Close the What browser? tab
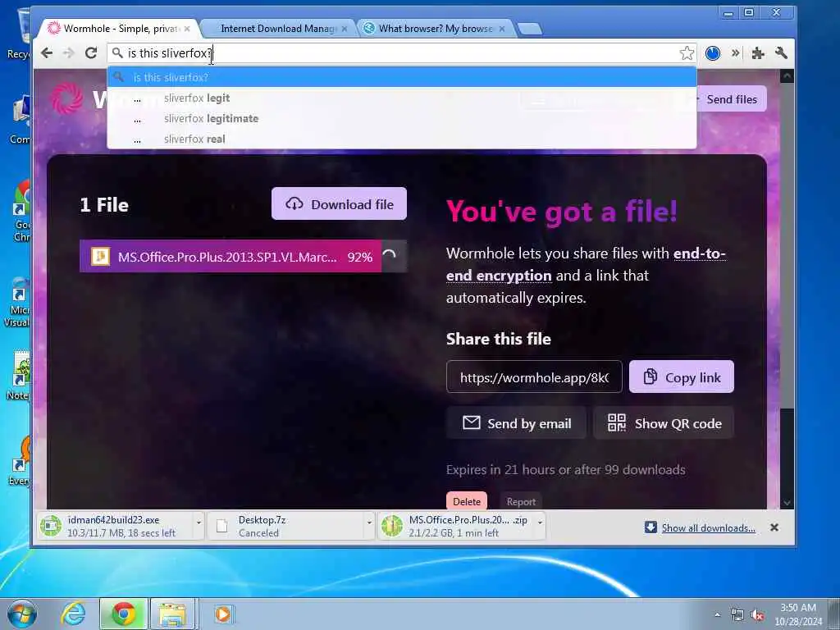 (x=502, y=29)
